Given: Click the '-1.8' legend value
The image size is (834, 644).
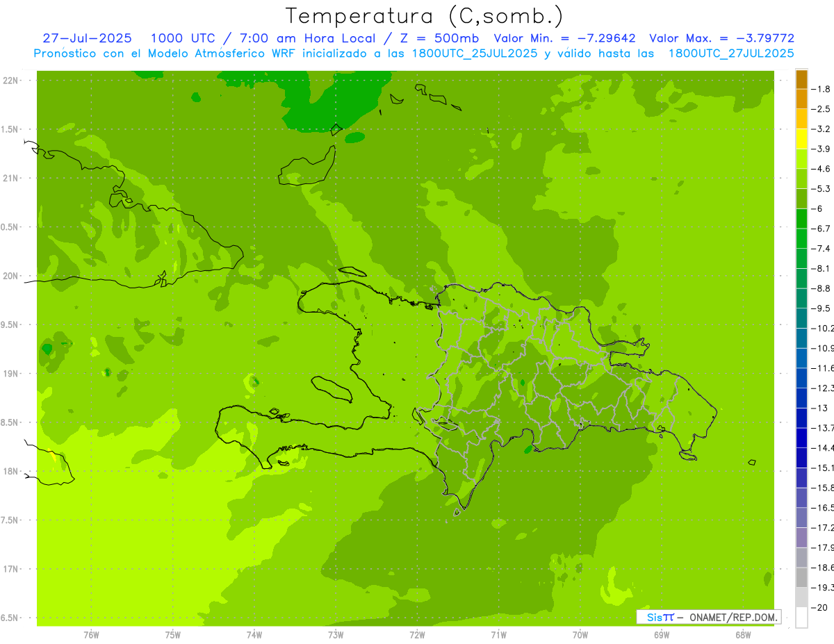Looking at the screenshot, I should 821,89.
